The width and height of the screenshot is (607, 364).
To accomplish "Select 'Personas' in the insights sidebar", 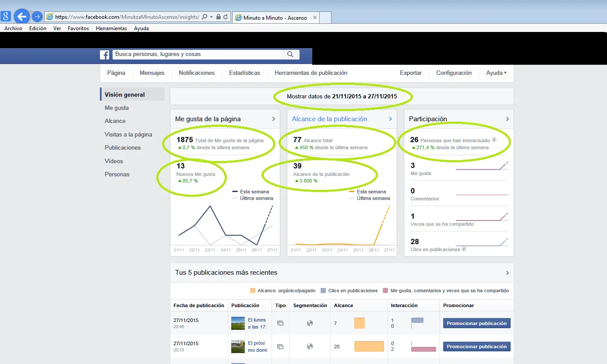I will pyautogui.click(x=117, y=174).
